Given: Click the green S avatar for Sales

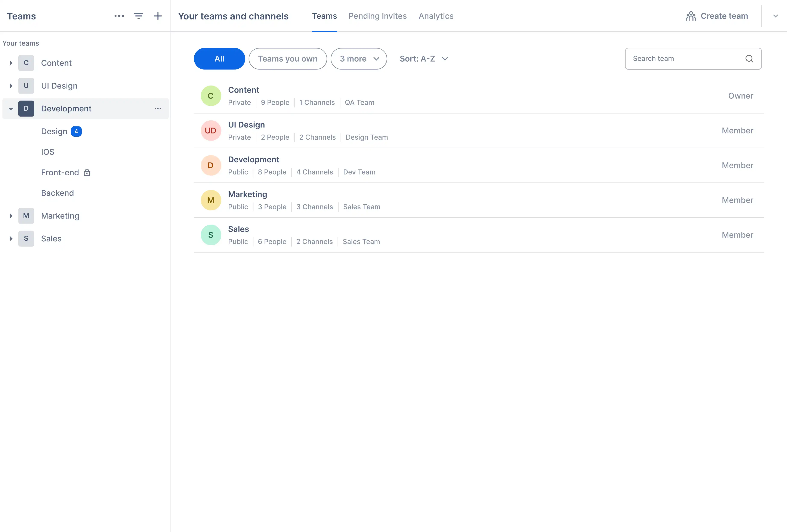Looking at the screenshot, I should 211,235.
